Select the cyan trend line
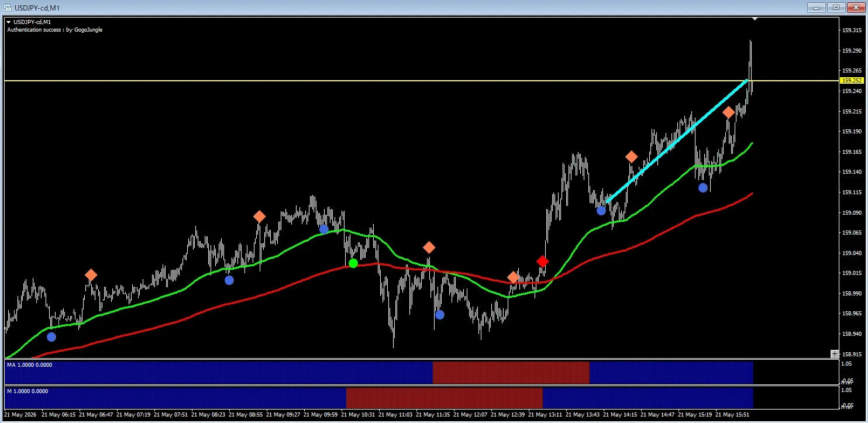The image size is (868, 423). point(677,141)
